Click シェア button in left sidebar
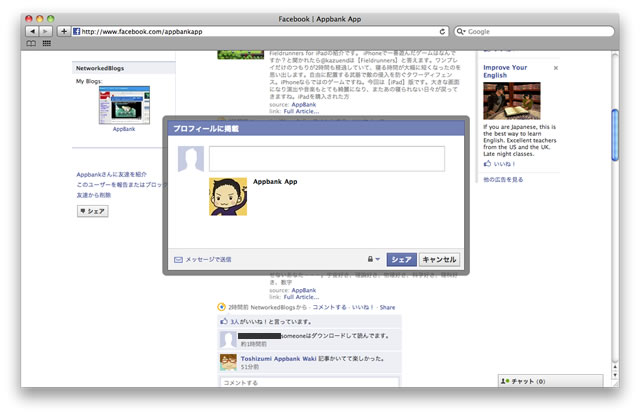The image size is (640, 416). [93, 211]
